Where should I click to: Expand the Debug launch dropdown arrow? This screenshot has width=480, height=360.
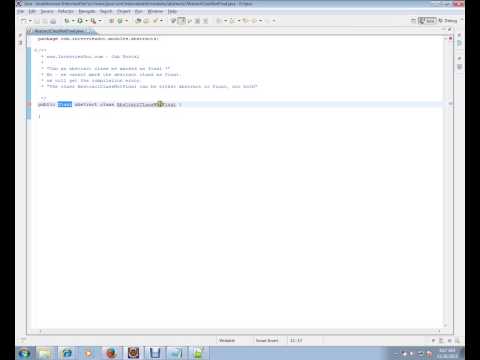pos(73,21)
